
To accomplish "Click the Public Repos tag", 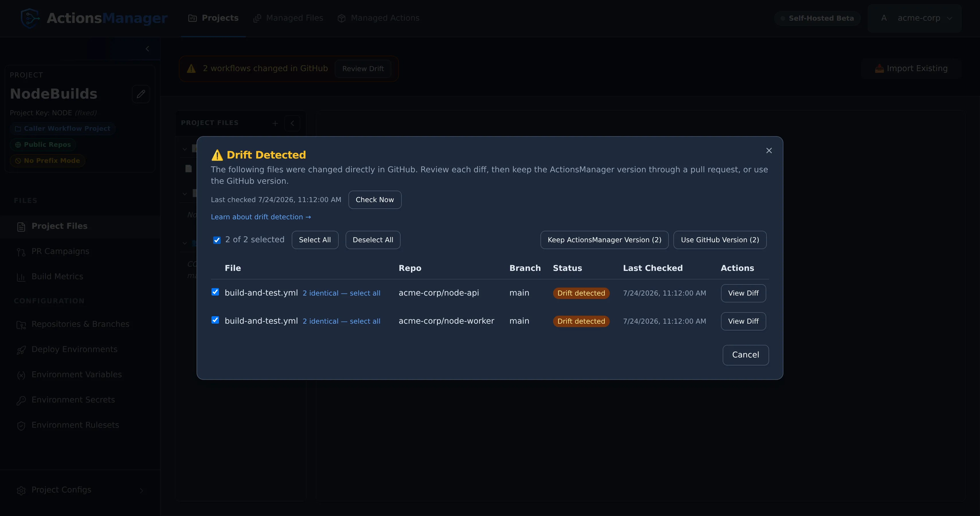I will point(43,144).
